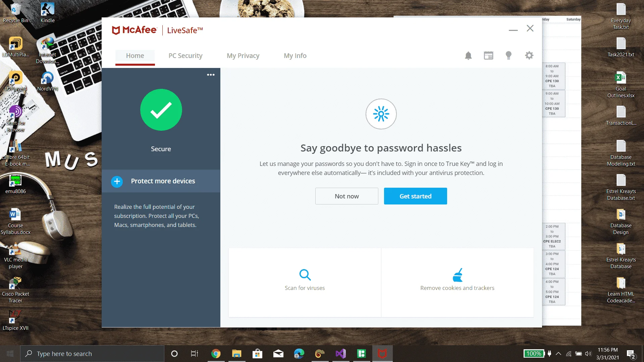
Task: Select TransactionL... text file
Action: (621, 116)
